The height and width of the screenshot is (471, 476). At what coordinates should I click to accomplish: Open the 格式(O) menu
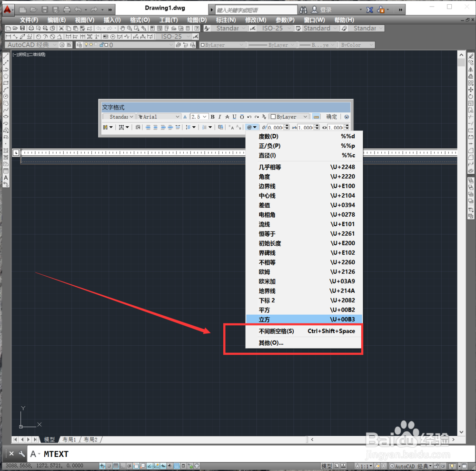[140, 20]
